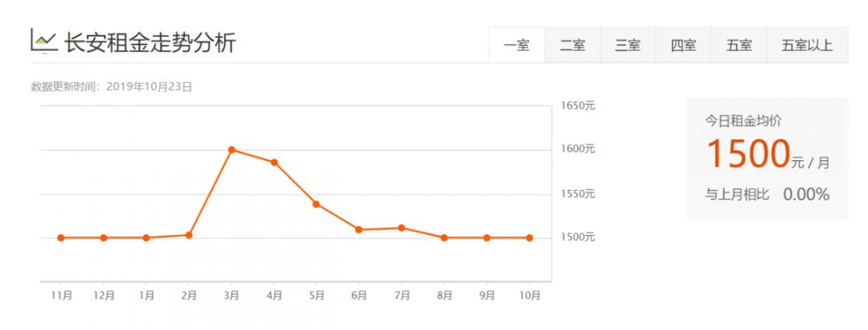Switch to the 二室 tab
The image size is (868, 330).
click(572, 45)
